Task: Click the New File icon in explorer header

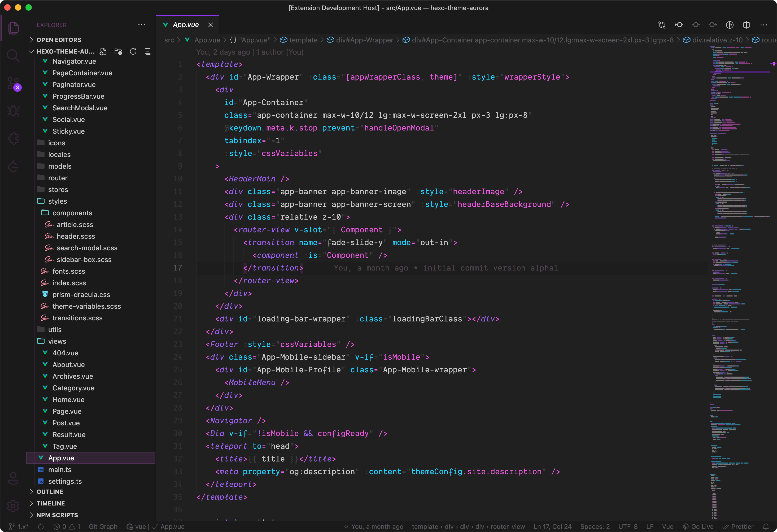Action: click(103, 51)
